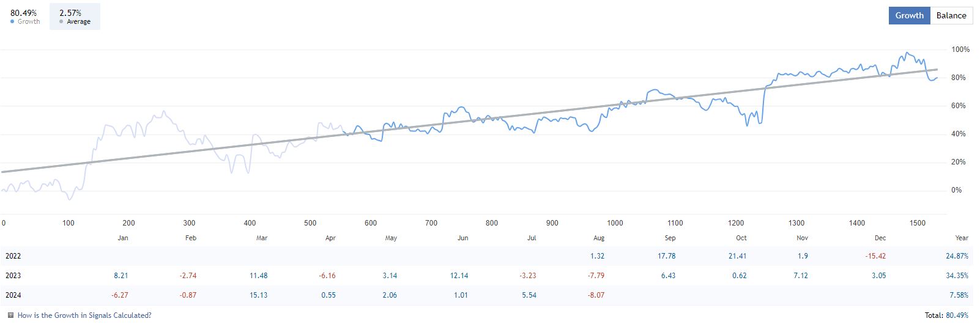Toggle the Average series legend

coord(75,17)
